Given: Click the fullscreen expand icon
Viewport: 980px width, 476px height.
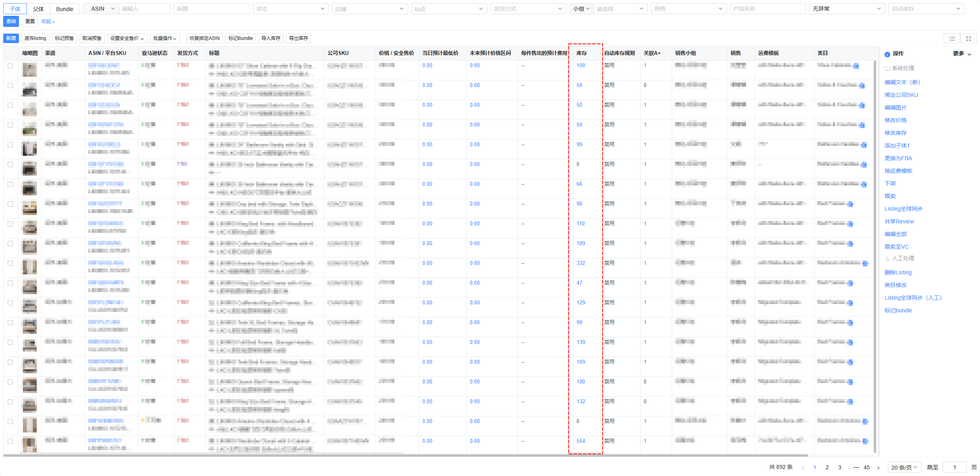Looking at the screenshot, I should coord(969,38).
